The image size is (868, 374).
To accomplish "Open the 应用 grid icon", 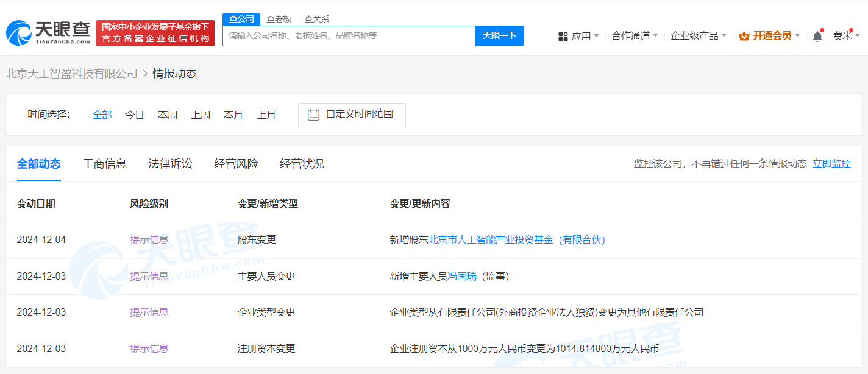I will pyautogui.click(x=563, y=37).
